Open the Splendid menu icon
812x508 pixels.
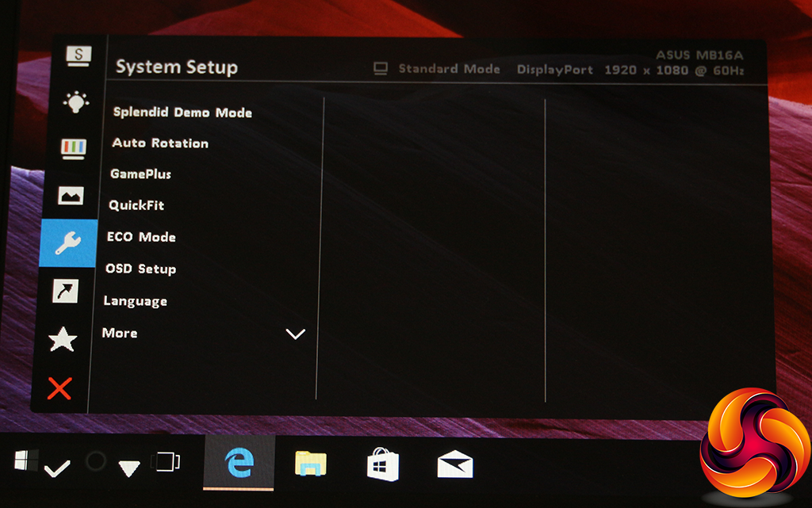(79, 55)
